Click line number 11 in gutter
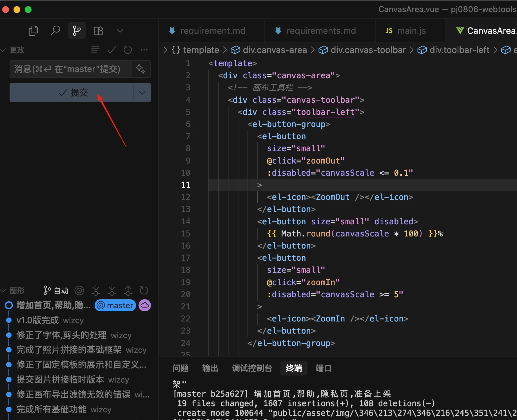517x420 pixels. click(186, 185)
